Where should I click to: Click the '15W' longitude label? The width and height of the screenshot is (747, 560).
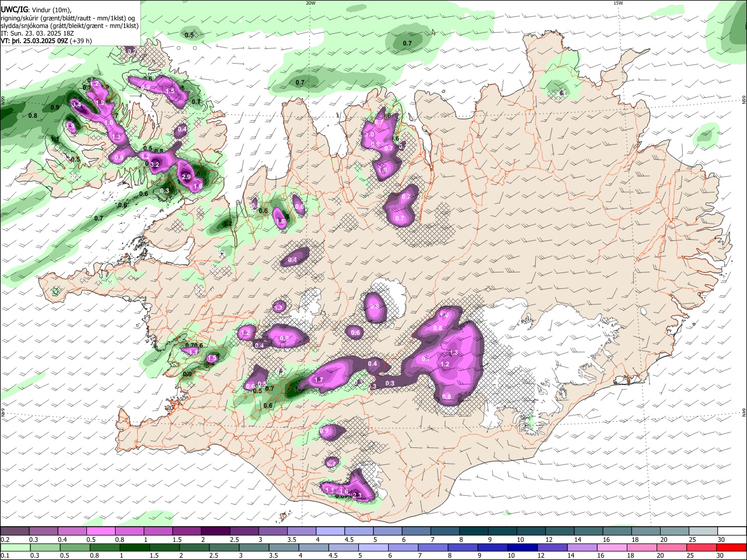pyautogui.click(x=618, y=3)
